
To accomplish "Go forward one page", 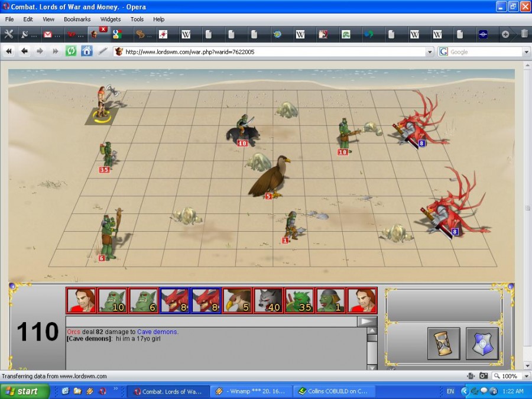I will pyautogui.click(x=40, y=51).
